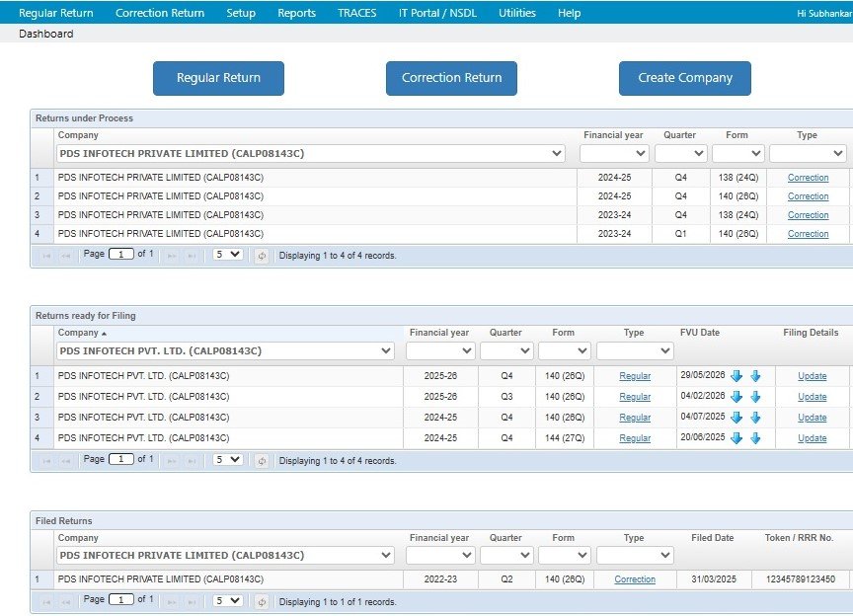Open Financial year filter in Returns under Process
Screen dimensions: 853x616
pyautogui.click(x=614, y=153)
